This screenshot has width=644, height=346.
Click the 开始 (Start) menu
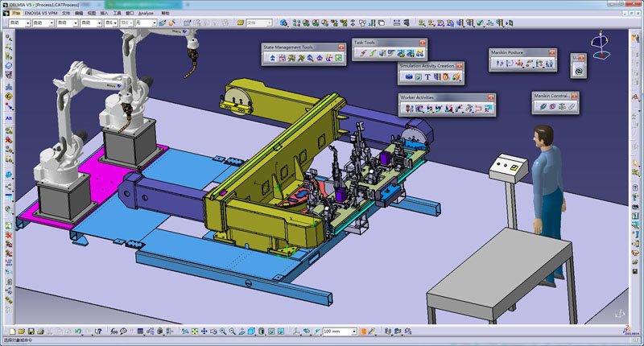click(x=15, y=14)
